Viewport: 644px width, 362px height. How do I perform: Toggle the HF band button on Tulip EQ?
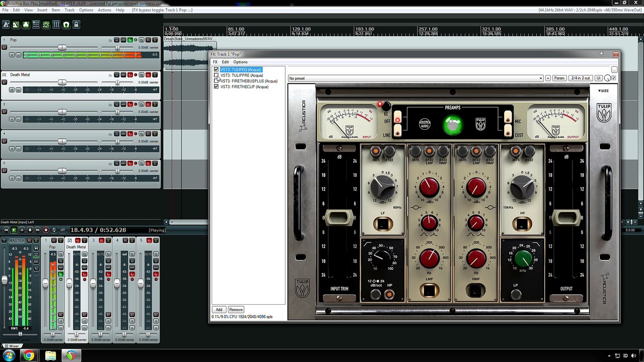pos(522,224)
